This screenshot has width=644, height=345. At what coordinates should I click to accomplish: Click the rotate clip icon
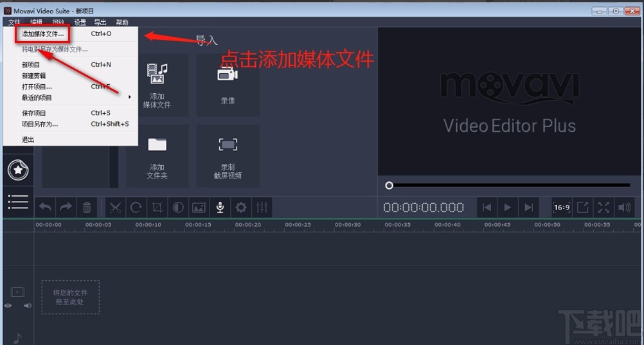pos(136,208)
